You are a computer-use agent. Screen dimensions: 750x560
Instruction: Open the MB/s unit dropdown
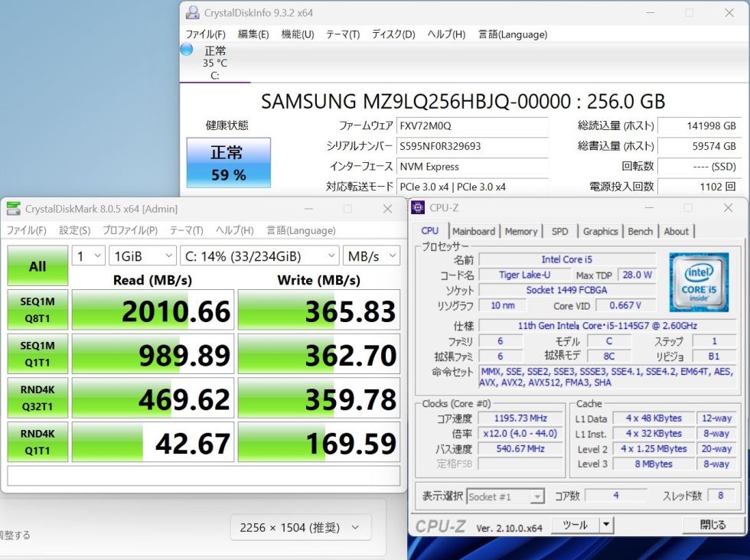(x=372, y=256)
